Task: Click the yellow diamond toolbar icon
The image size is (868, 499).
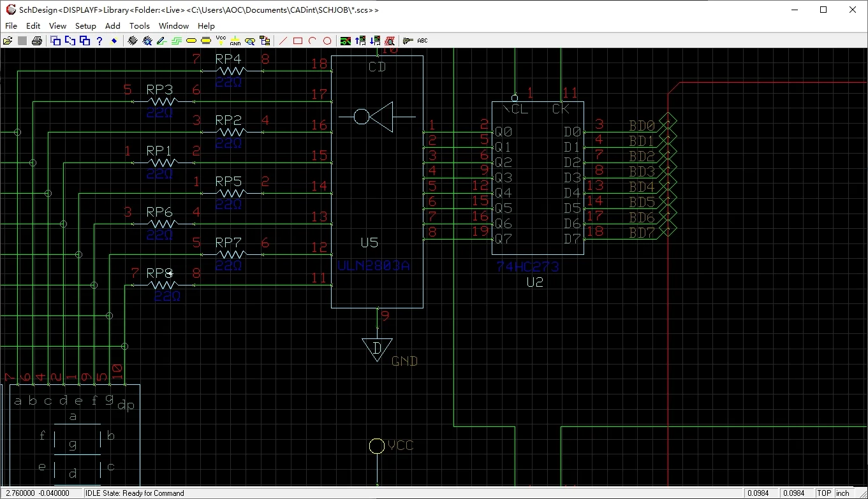Action: point(114,40)
